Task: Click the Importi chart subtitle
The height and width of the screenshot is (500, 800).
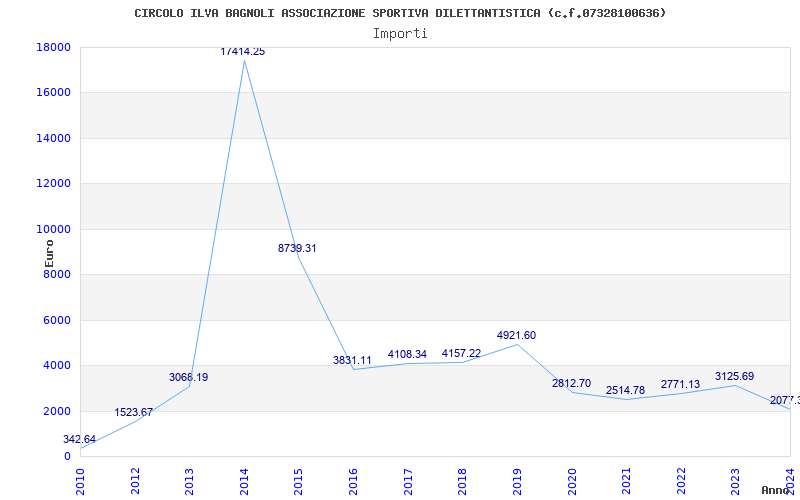Action: (400, 33)
